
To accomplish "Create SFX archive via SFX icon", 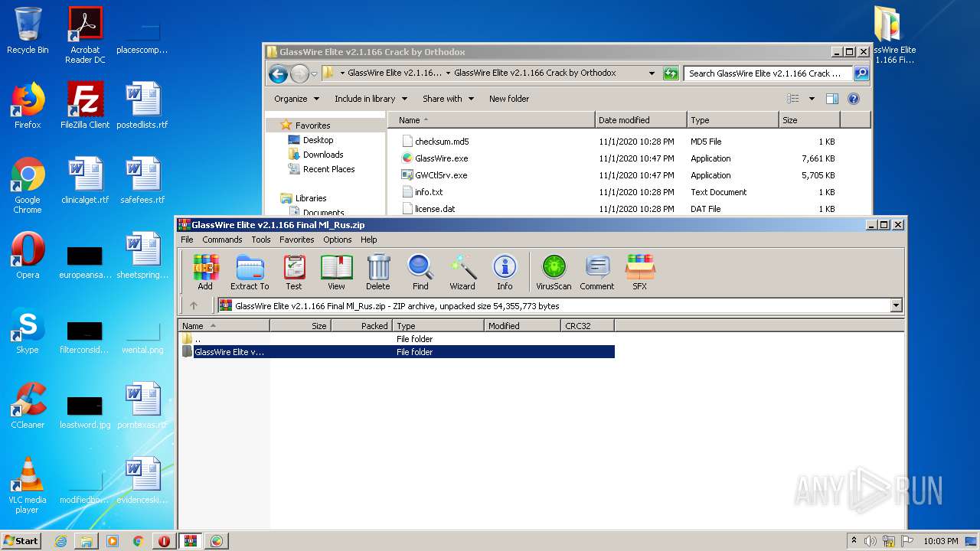I will tap(639, 272).
